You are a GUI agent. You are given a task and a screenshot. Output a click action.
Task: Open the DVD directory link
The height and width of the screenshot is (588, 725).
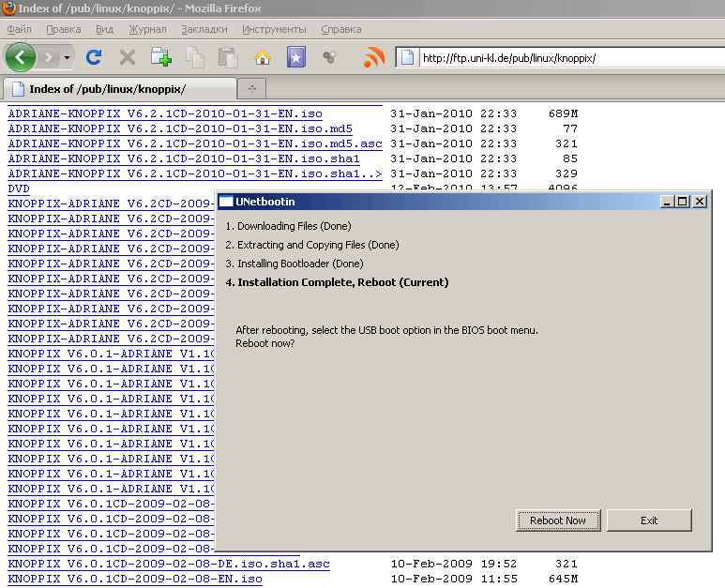click(x=19, y=188)
